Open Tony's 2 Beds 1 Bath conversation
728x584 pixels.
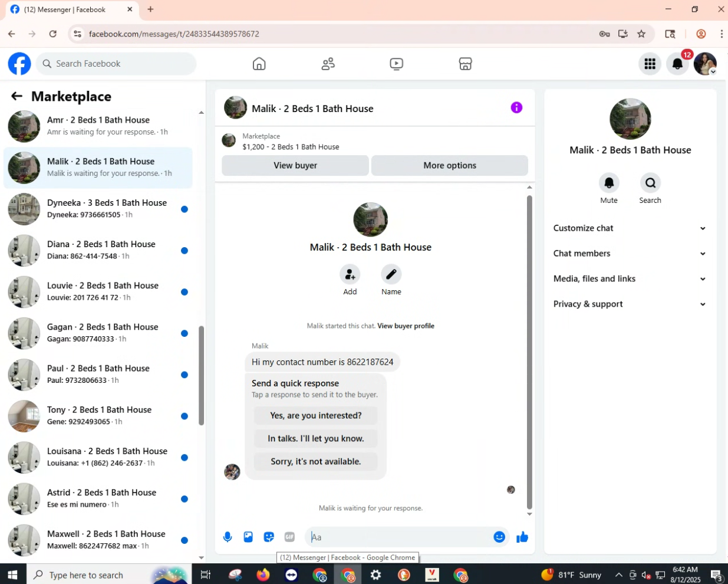pyautogui.click(x=98, y=415)
